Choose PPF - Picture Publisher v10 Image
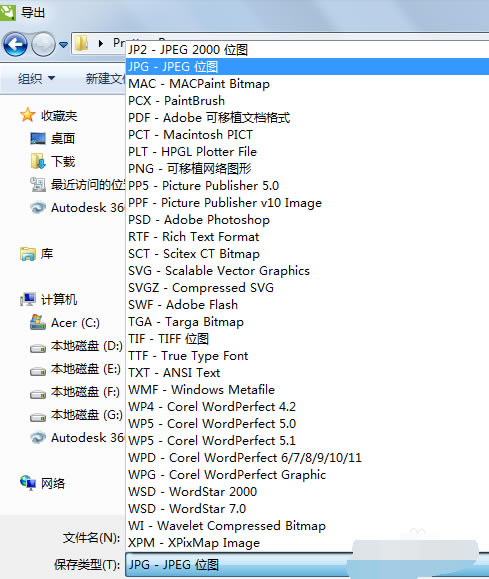Screen dimensions: 489x579 click(x=307, y=202)
